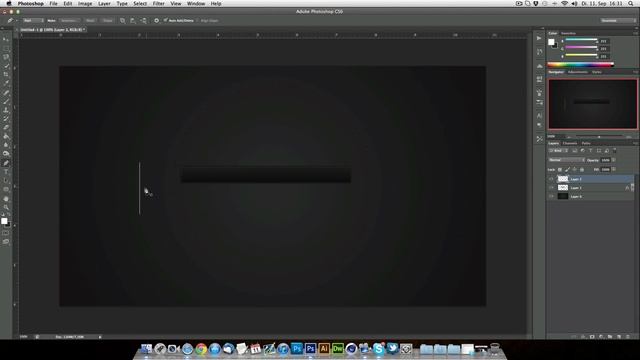Open the Normal blend mode dropdown
This screenshot has width=640, height=360.
pyautogui.click(x=567, y=160)
